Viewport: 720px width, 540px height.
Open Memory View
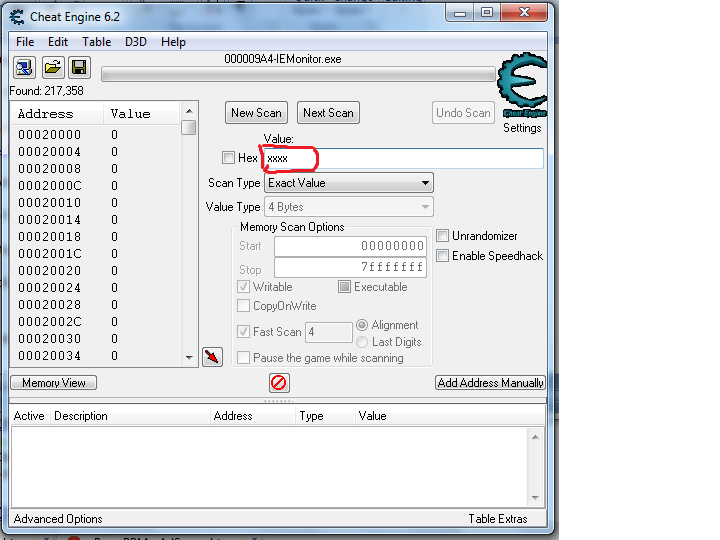54,382
